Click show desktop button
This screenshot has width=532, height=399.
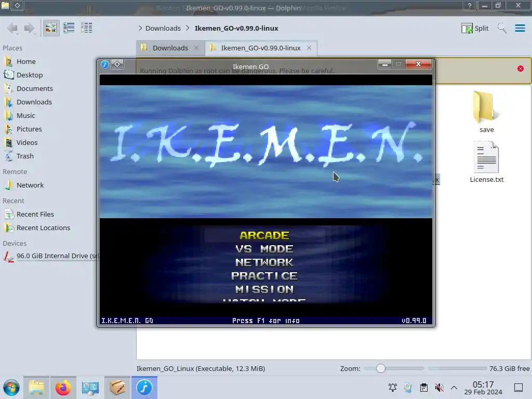[518, 388]
